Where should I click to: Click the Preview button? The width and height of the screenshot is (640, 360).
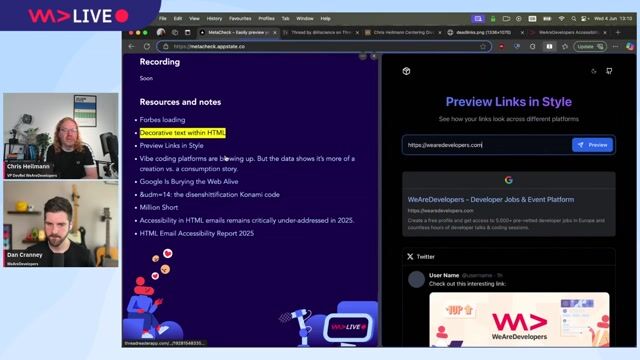tap(593, 145)
